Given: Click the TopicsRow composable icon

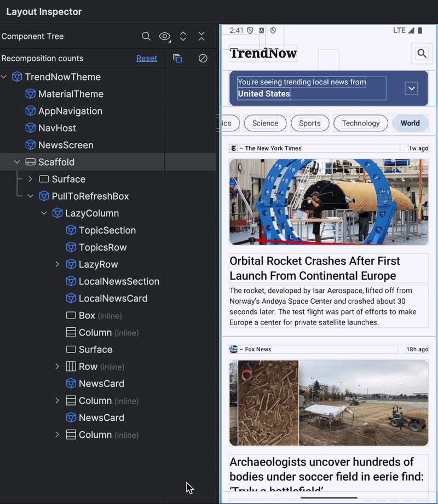Looking at the screenshot, I should 71,247.
